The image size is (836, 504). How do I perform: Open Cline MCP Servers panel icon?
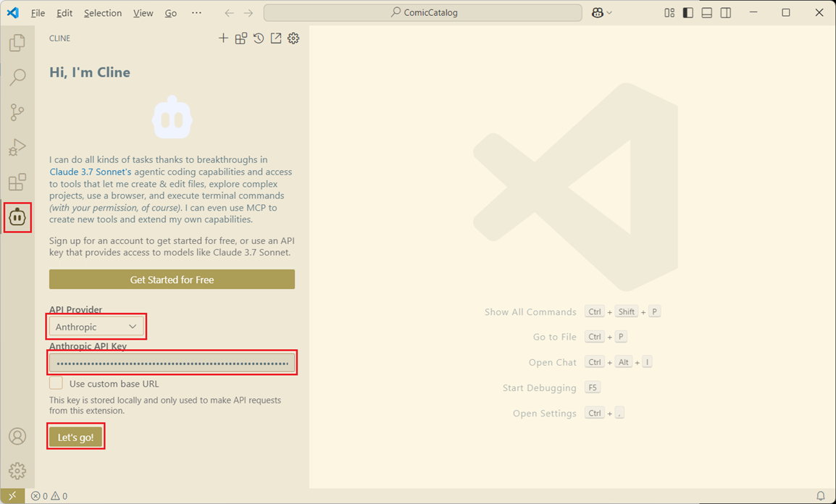[241, 38]
